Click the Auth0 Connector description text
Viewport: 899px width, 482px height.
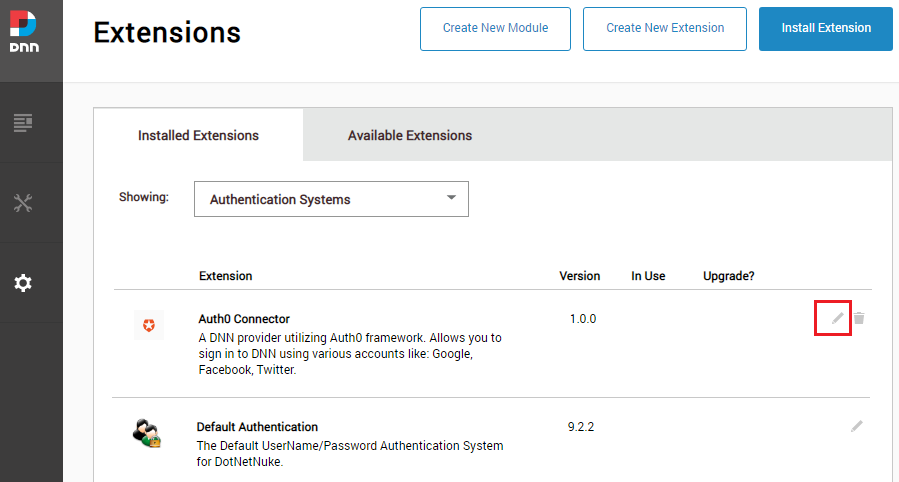click(350, 354)
